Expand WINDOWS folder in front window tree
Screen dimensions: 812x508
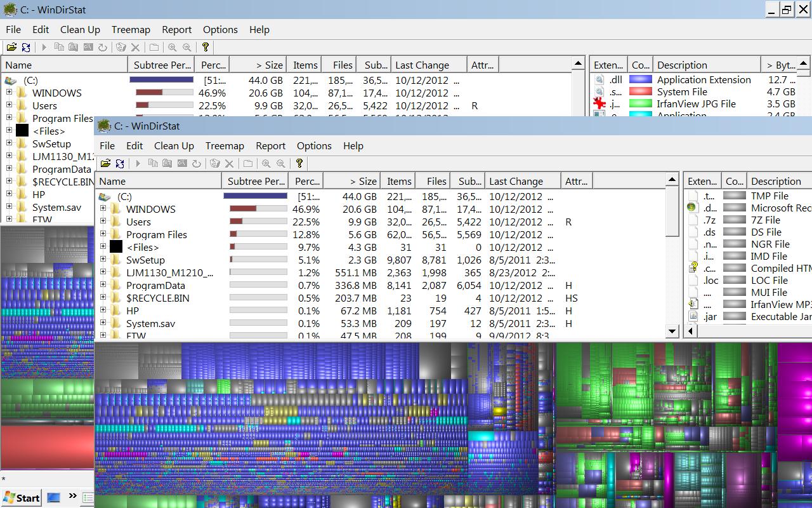point(103,208)
